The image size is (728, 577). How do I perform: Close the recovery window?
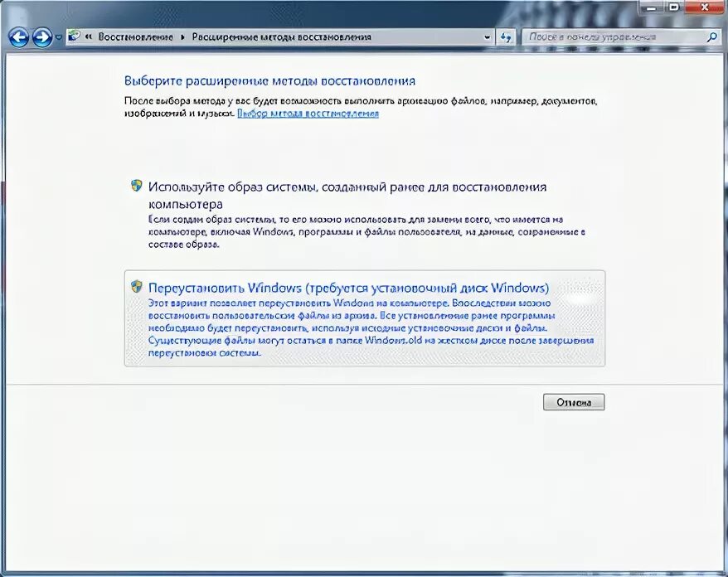(x=705, y=7)
